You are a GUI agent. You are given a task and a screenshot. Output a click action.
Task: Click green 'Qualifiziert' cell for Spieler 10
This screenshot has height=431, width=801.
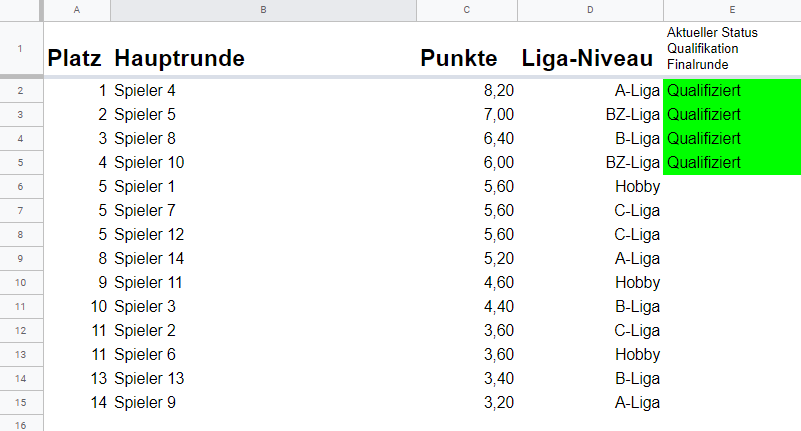732,162
